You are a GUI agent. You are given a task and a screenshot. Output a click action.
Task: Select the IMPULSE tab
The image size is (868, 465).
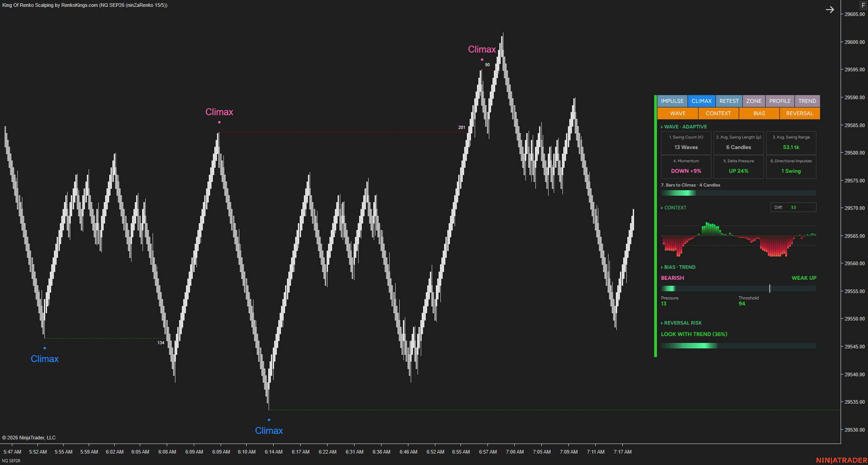tap(672, 101)
